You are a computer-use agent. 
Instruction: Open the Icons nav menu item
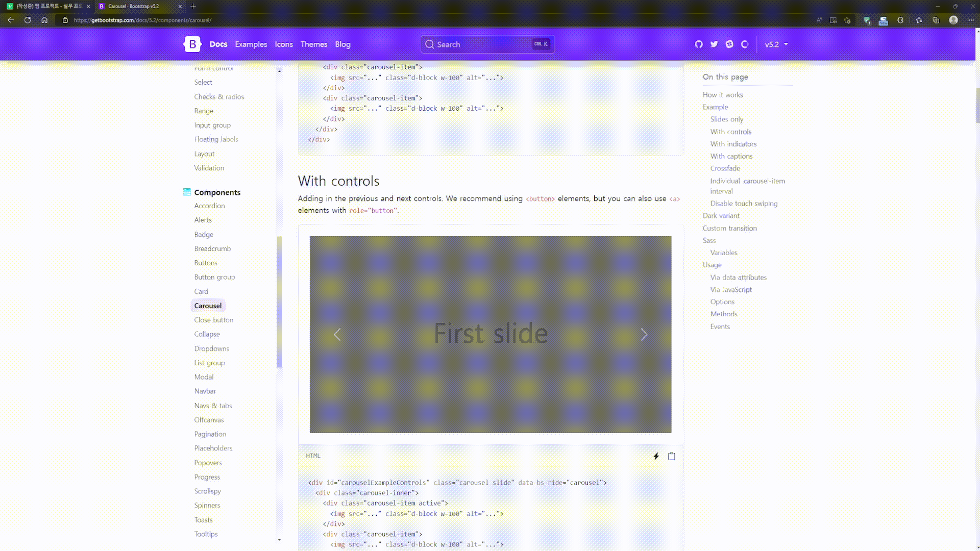284,44
